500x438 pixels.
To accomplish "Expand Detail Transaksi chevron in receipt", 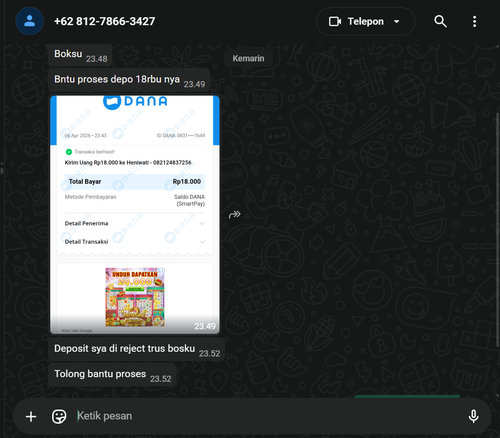I will pos(202,242).
